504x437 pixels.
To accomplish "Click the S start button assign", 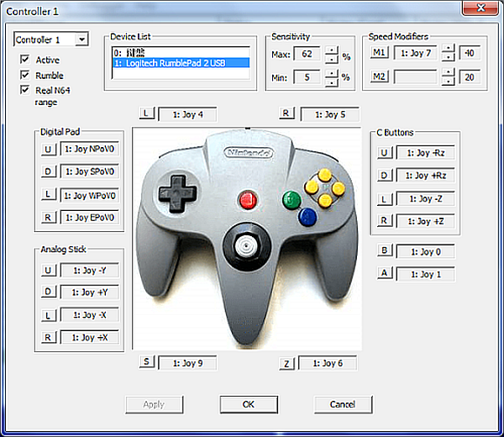I will [147, 361].
